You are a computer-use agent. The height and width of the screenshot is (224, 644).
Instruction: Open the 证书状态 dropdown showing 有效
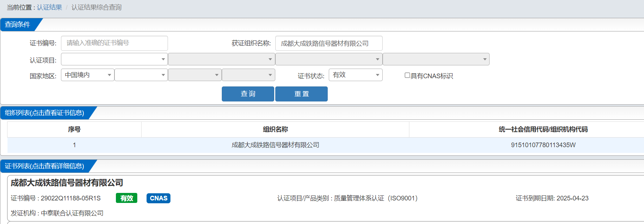[x=356, y=75]
